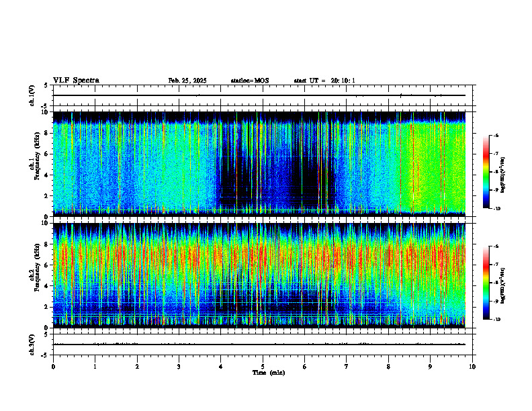This screenshot has height=411, width=532.
Task: Click the "4" kHz tick of ch.2 spectrogram
Action: [47, 286]
